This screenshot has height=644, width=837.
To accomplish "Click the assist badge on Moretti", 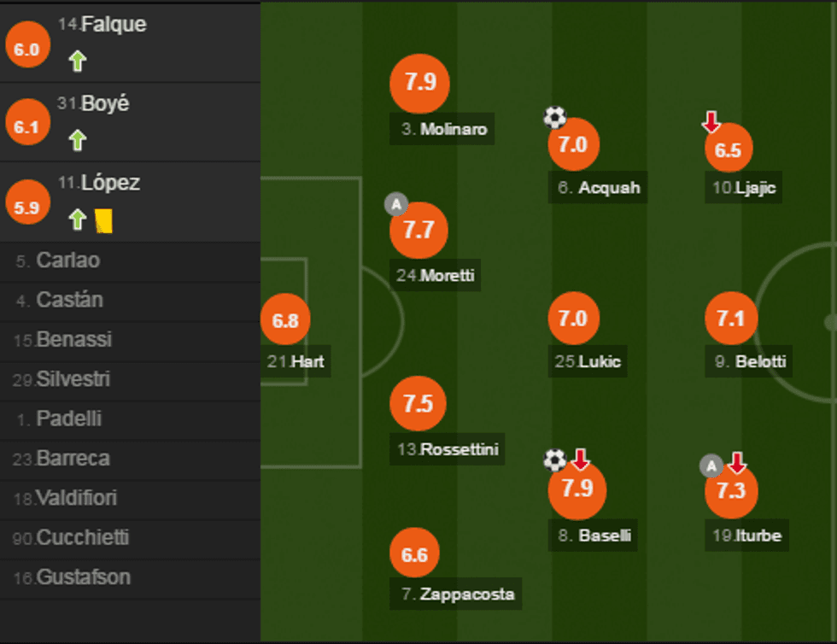I will click(396, 204).
